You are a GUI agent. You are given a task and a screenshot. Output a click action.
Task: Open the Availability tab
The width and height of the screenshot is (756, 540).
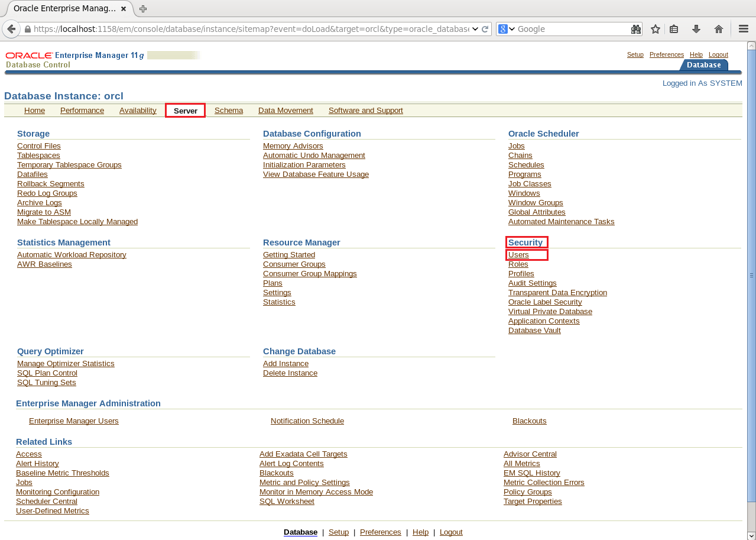(x=138, y=111)
